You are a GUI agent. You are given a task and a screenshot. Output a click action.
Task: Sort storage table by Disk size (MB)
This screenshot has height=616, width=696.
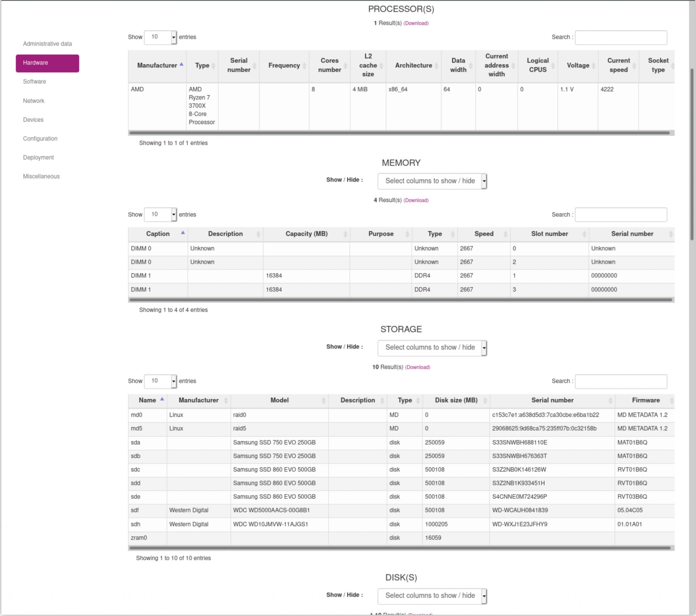click(x=456, y=400)
